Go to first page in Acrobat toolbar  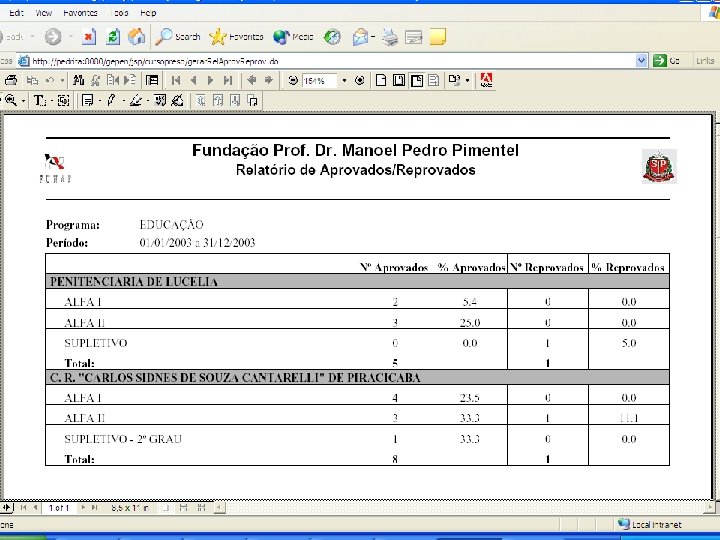[175, 80]
